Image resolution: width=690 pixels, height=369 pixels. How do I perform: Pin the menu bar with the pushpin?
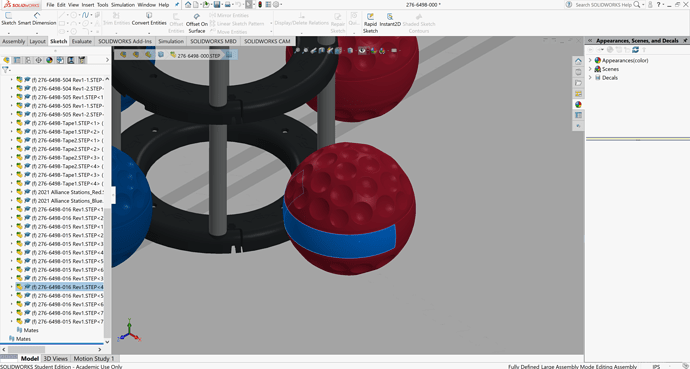(177, 5)
